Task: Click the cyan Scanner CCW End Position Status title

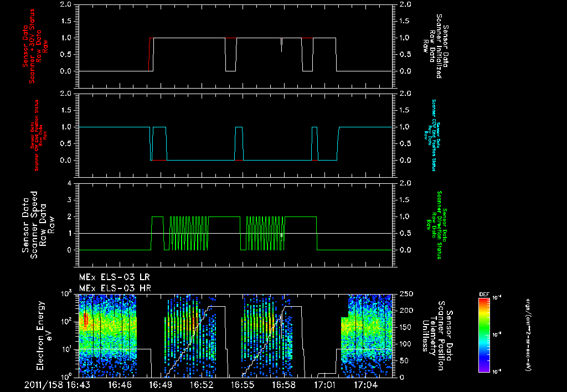Action: click(x=432, y=135)
